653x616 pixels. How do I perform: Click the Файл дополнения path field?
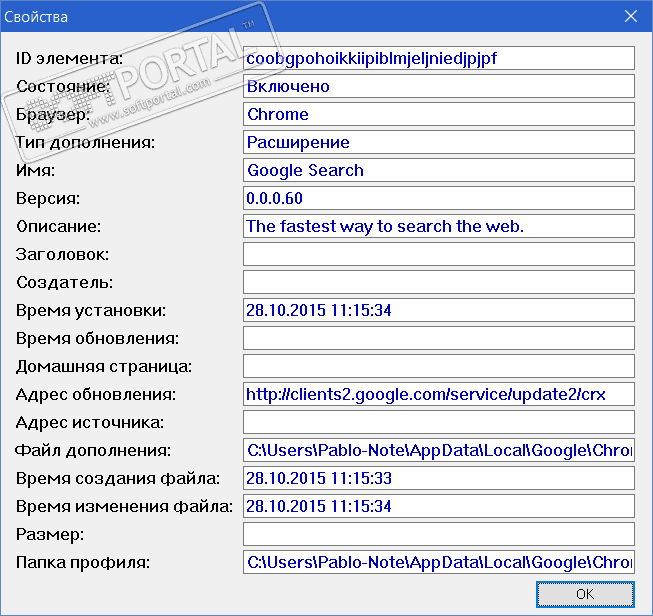[x=439, y=450]
